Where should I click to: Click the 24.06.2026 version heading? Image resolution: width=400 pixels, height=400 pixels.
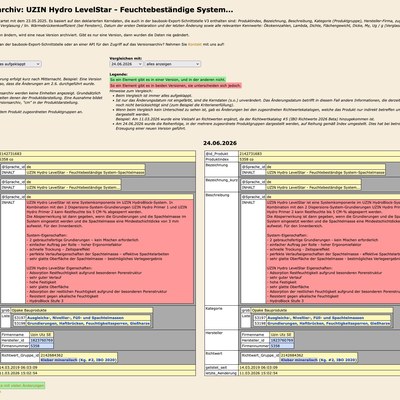pyautogui.click(x=220, y=143)
